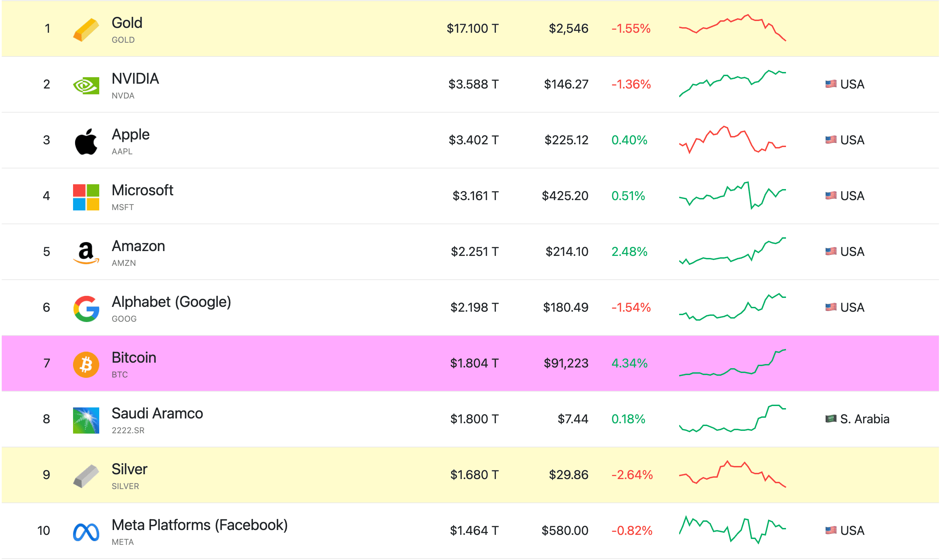Click the AAPL ticker symbol
Viewport: 940px width, 560px height.
(122, 152)
